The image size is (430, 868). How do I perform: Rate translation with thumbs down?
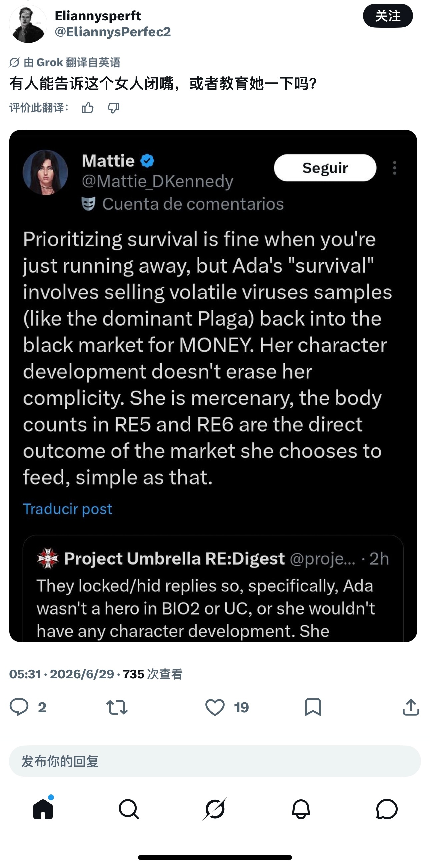point(113,108)
